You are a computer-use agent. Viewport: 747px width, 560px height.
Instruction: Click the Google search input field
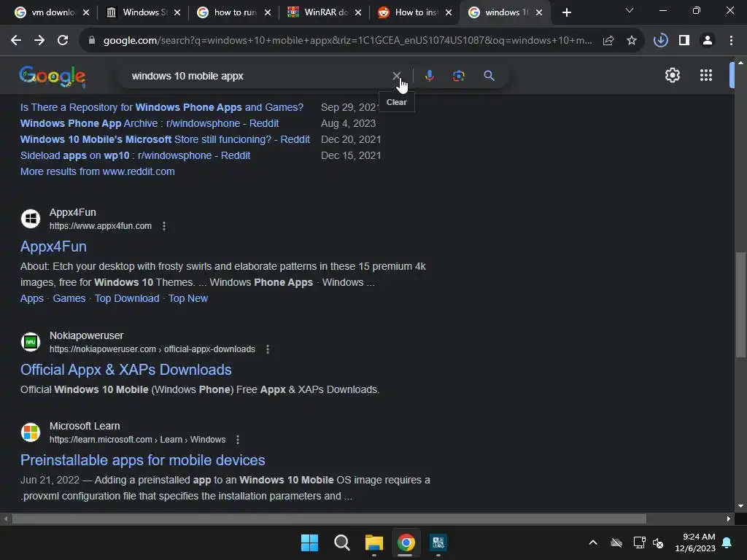pyautogui.click(x=258, y=76)
